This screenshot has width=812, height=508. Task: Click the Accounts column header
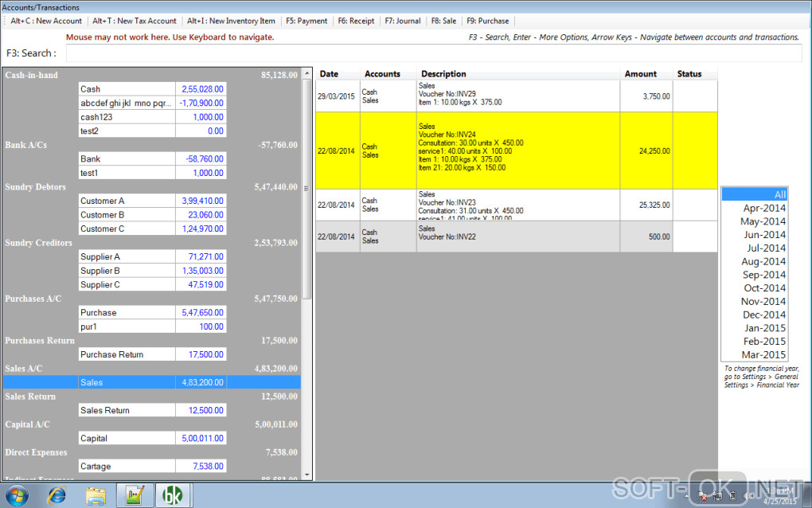coord(388,74)
